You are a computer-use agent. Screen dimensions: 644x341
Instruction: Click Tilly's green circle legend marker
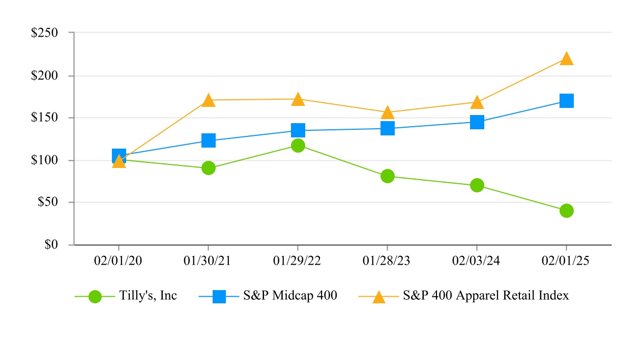click(95, 297)
